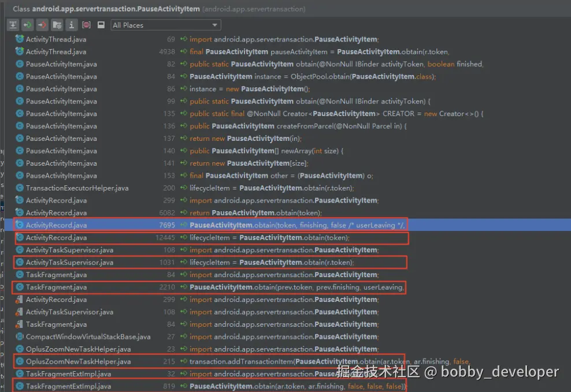Screen dimensions: 571x392
Task: Click file icon of ActivityThread.java line 4938
Action: pos(19,51)
